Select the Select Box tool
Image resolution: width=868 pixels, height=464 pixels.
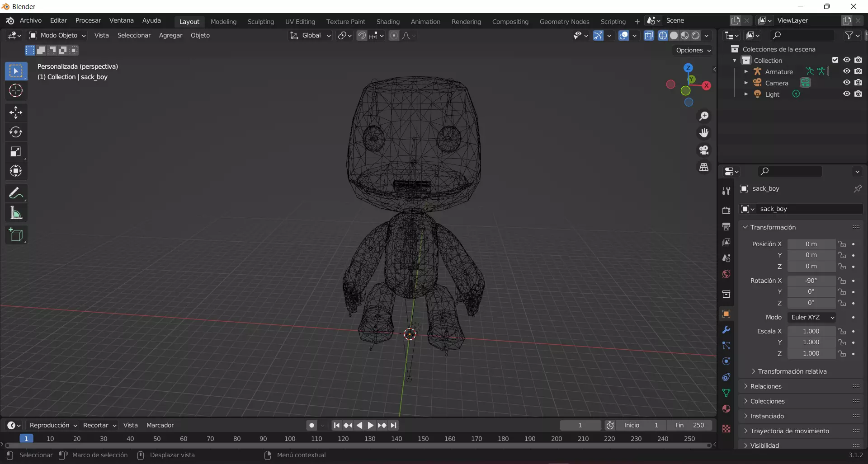pos(16,71)
